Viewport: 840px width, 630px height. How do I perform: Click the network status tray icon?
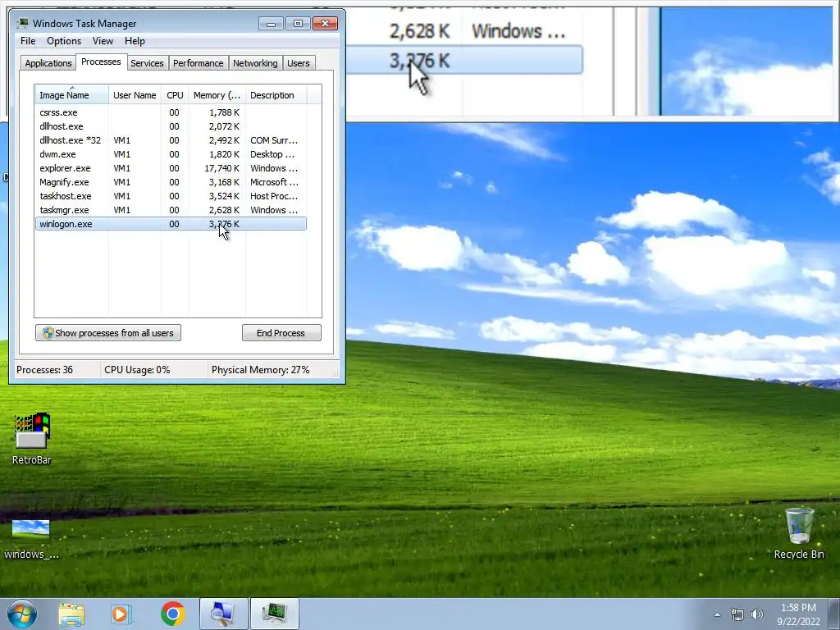click(737, 614)
